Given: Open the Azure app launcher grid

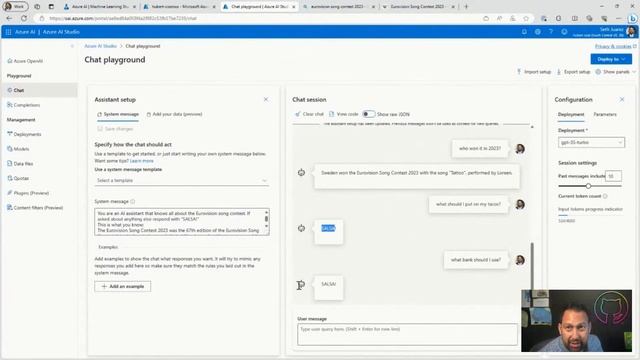Looking at the screenshot, I should (x=8, y=32).
